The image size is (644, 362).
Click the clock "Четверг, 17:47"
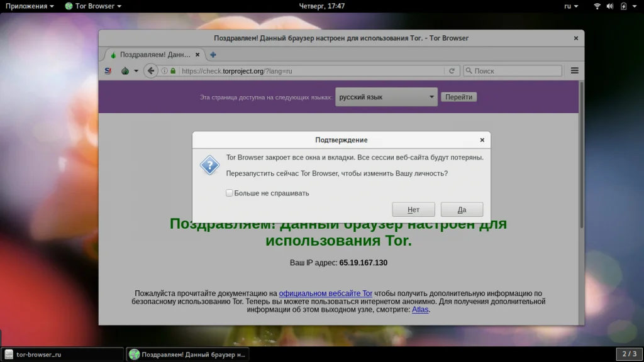[x=322, y=6]
